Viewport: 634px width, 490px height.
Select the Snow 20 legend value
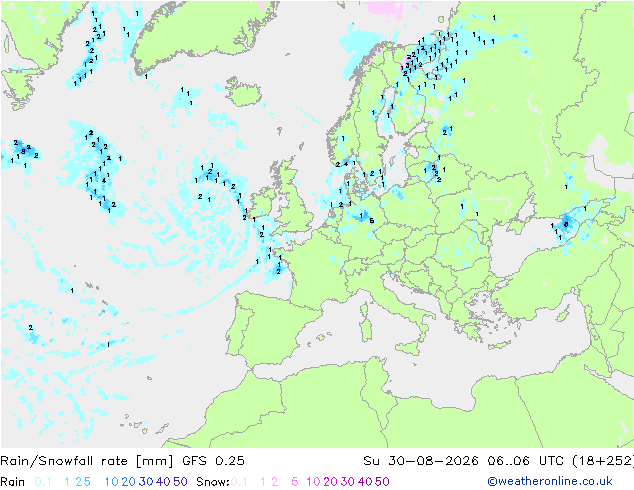[x=330, y=482]
